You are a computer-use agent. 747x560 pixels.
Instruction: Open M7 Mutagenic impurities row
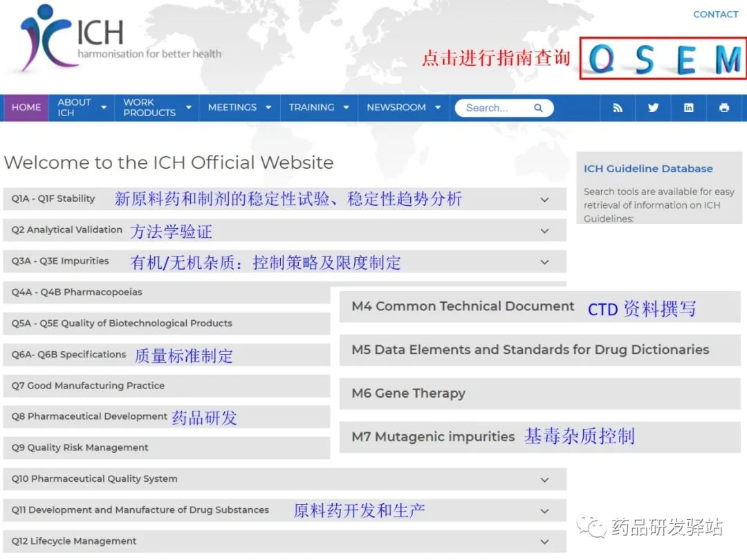pos(539,437)
